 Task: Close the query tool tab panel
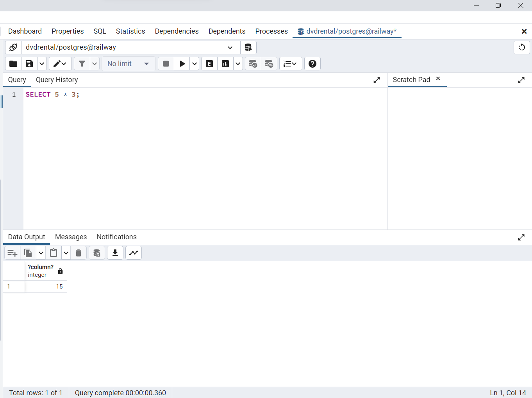pos(524,31)
